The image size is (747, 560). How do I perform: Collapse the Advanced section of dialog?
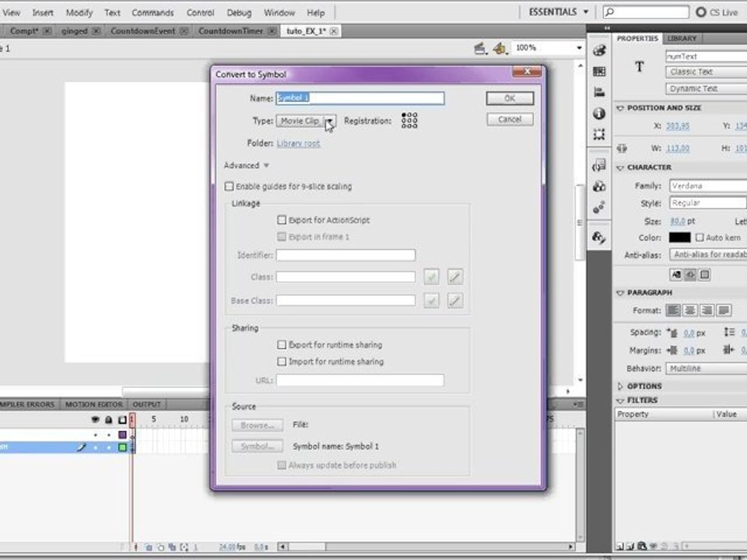(x=247, y=165)
